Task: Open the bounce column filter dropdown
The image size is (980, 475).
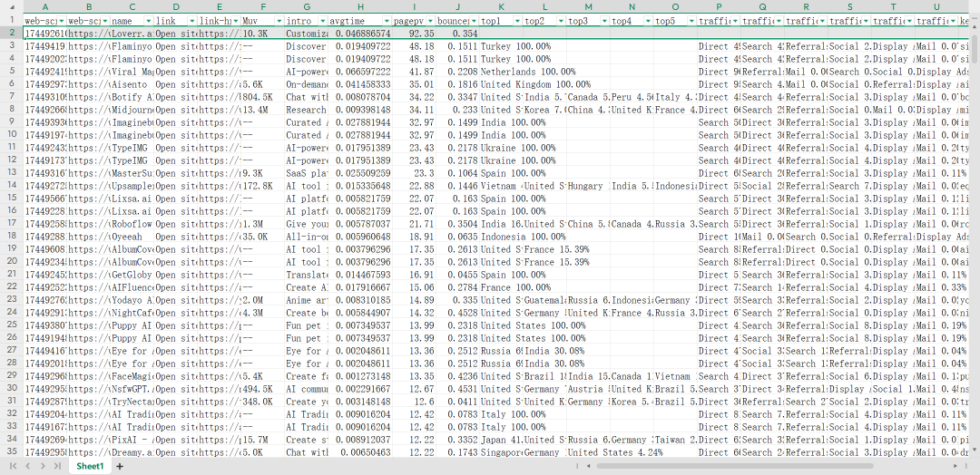Action: coord(474,21)
